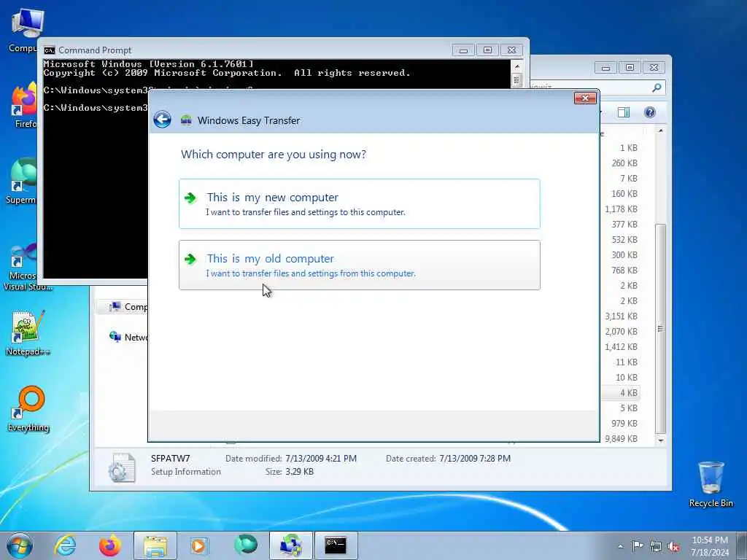Viewport: 747px width, 560px height.
Task: Maximize the Command Prompt window
Action: pyautogui.click(x=487, y=50)
